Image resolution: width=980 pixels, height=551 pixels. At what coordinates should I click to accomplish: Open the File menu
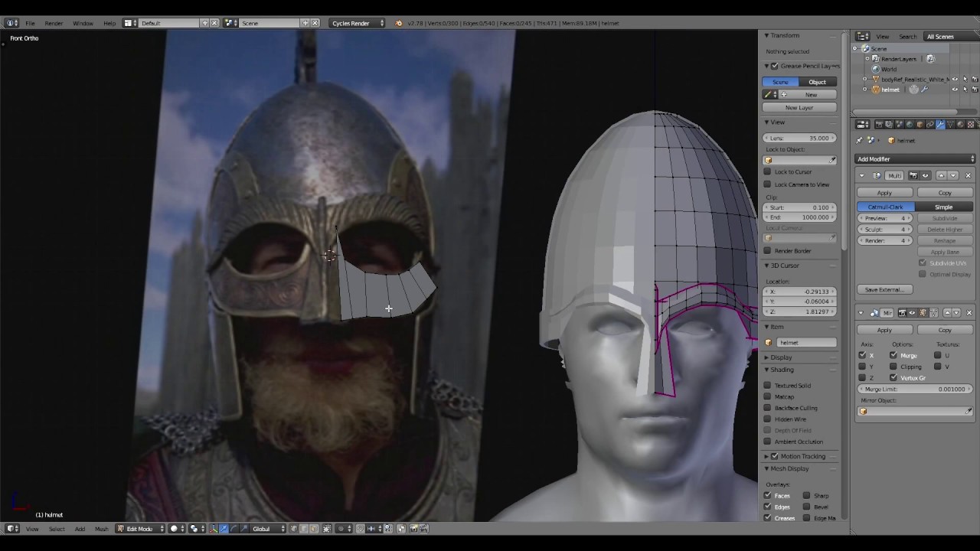coord(30,23)
